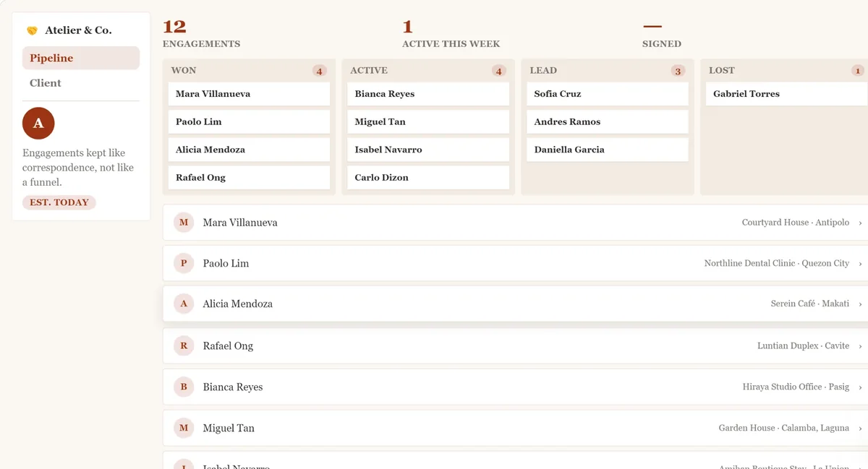868x469 pixels.
Task: Click the B avatar beside Bianca Reyes row
Action: click(x=184, y=387)
